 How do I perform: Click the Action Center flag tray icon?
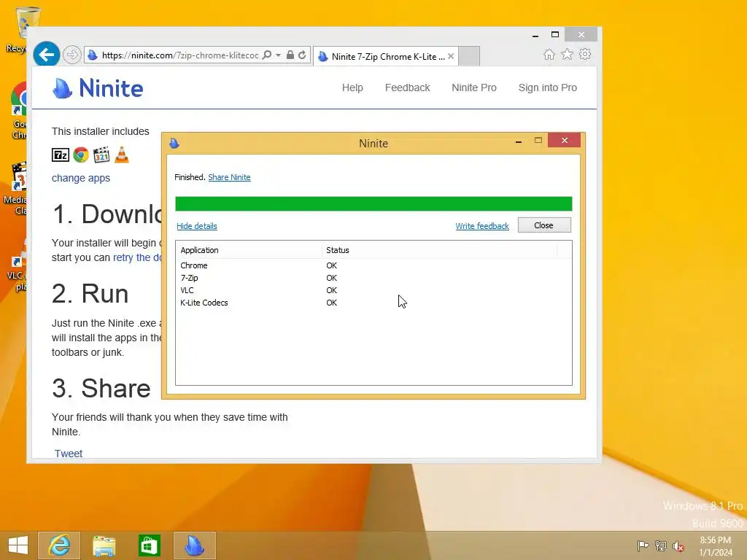[642, 545]
